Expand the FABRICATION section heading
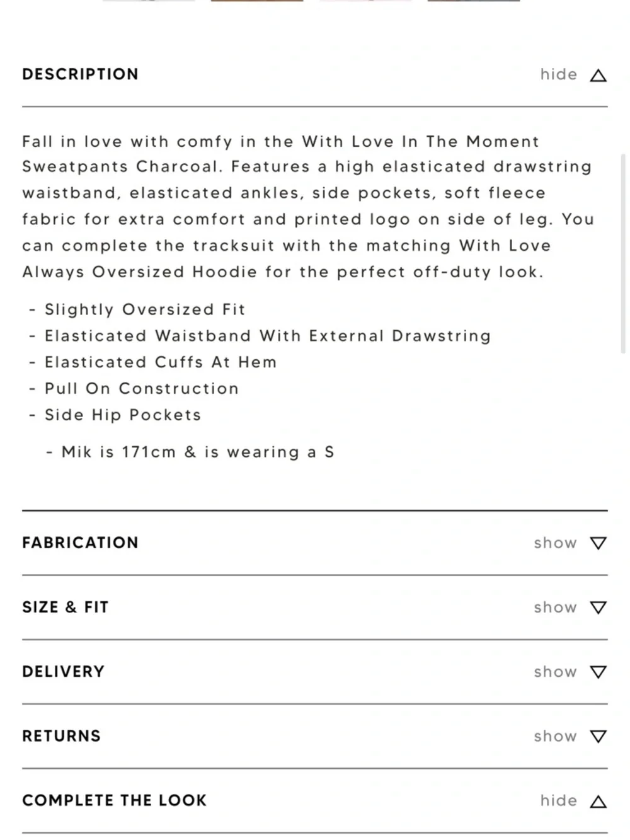Screen dimensions: 630x840 point(80,543)
